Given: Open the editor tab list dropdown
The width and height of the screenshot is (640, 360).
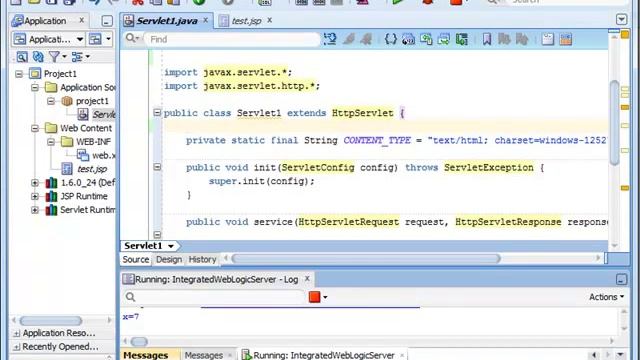Looking at the screenshot, I should point(621,19).
